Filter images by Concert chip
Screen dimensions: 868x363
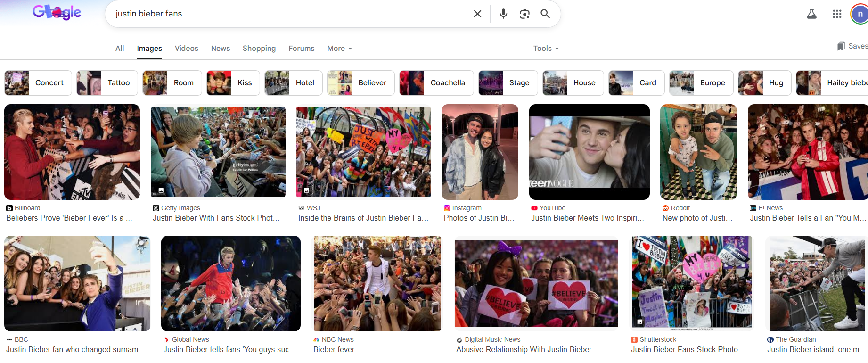(x=38, y=83)
